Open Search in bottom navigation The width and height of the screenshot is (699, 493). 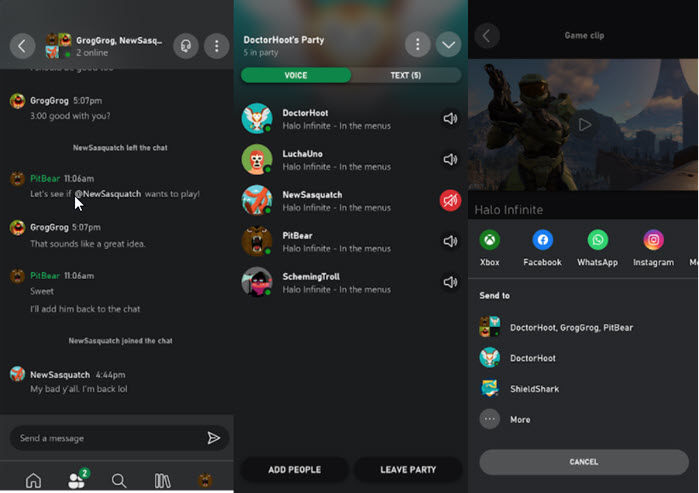click(119, 481)
